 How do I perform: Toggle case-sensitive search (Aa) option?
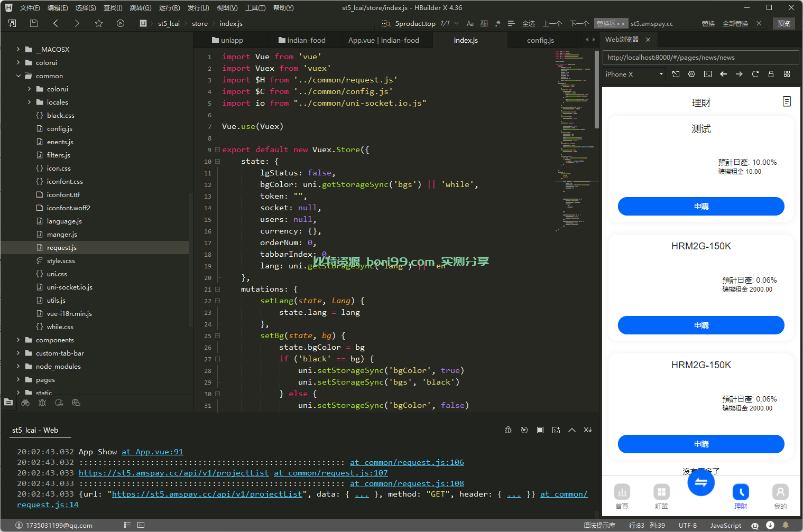click(x=470, y=24)
